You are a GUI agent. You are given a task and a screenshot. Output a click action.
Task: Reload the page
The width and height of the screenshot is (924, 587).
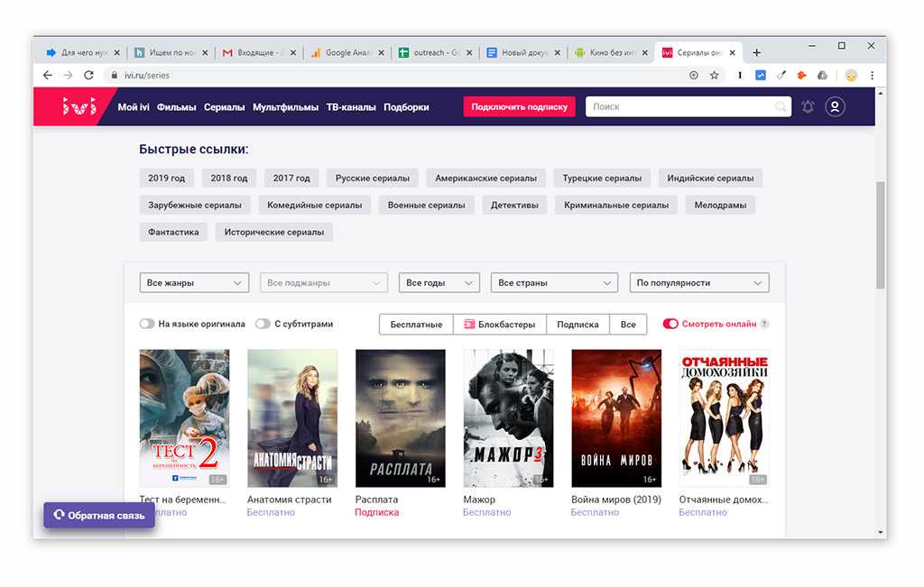(x=88, y=76)
